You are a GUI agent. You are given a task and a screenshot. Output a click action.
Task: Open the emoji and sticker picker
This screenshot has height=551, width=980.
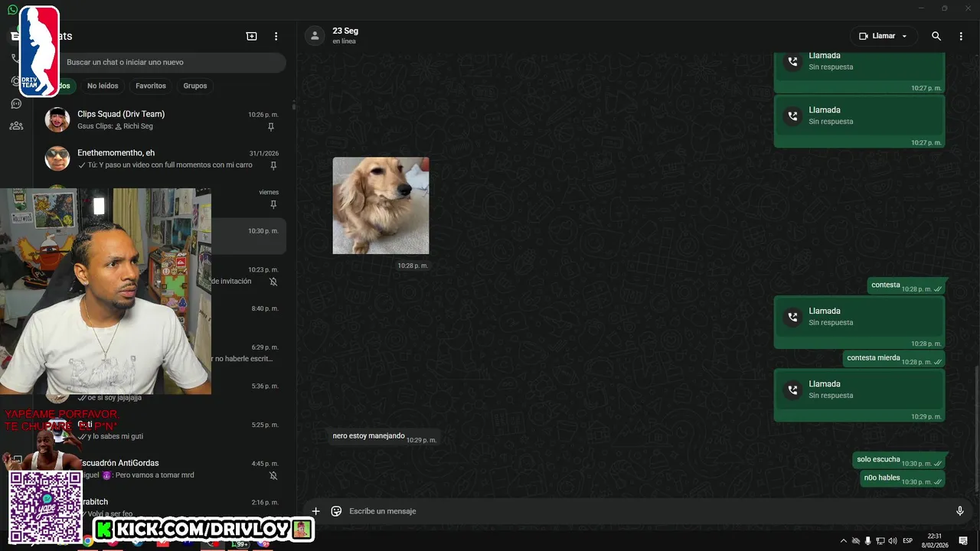click(x=336, y=511)
